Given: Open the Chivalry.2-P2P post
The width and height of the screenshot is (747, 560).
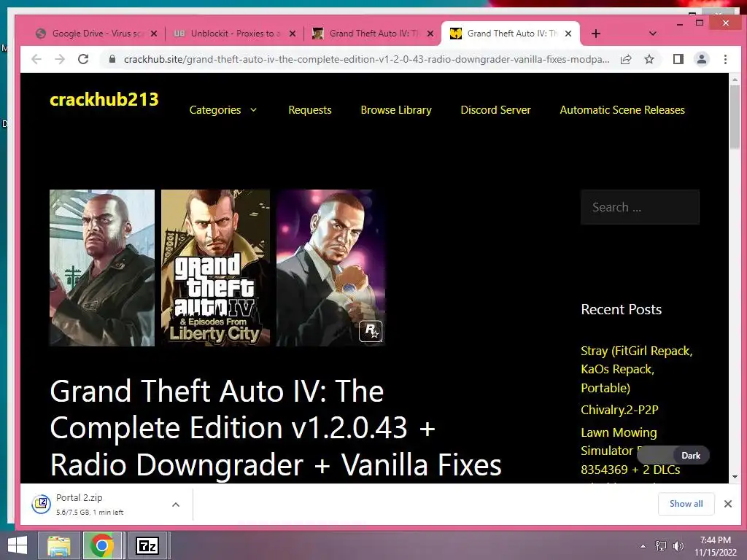Looking at the screenshot, I should (619, 410).
